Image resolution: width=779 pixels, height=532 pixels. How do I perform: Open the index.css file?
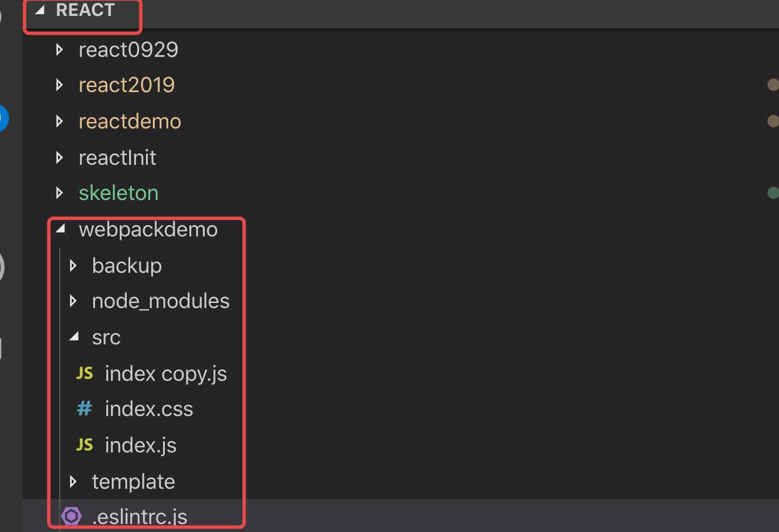pos(149,409)
